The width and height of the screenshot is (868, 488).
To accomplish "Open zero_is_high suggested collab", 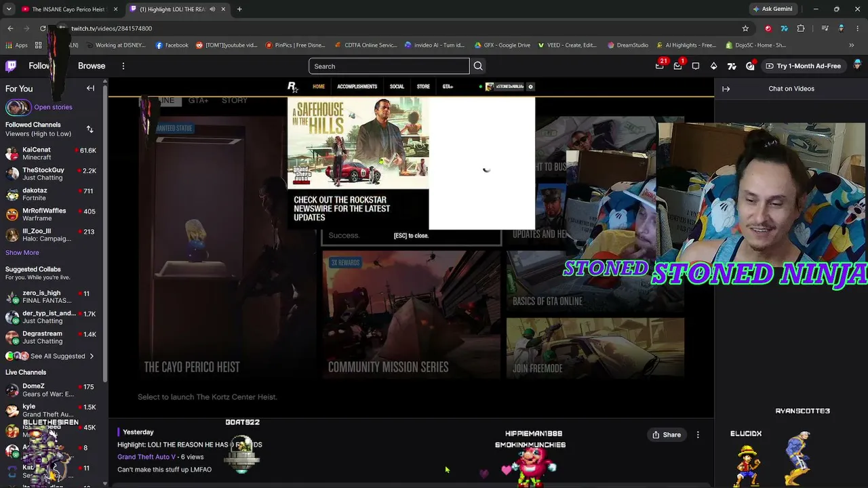I will [x=51, y=297].
